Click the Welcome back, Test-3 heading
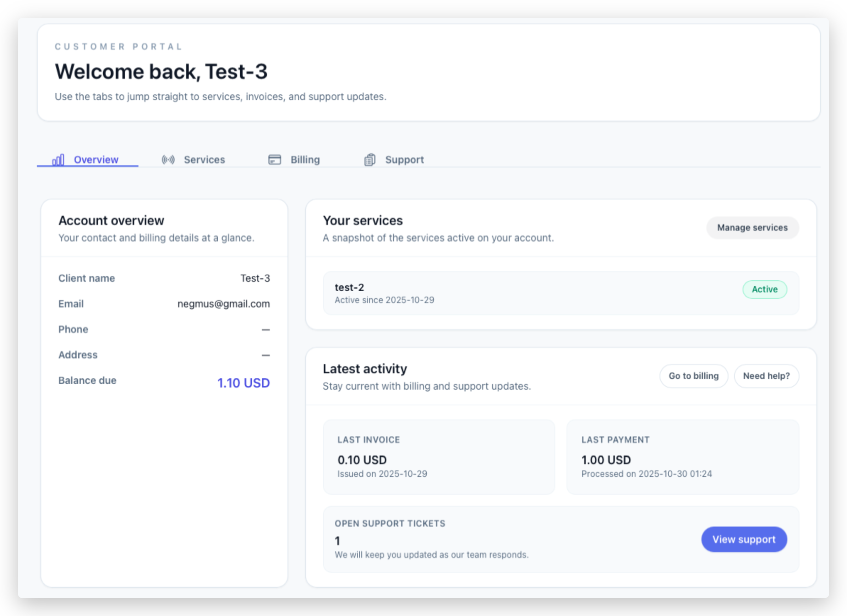 click(161, 72)
